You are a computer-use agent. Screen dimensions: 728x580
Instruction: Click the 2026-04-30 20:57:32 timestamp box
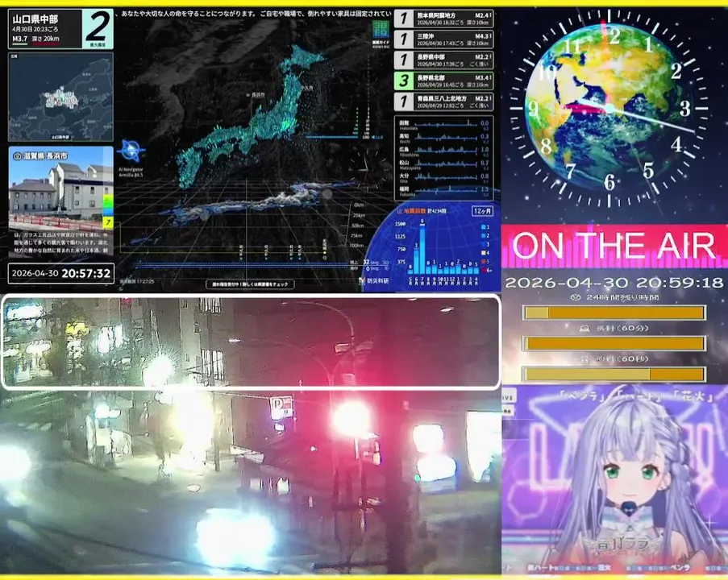(61, 273)
